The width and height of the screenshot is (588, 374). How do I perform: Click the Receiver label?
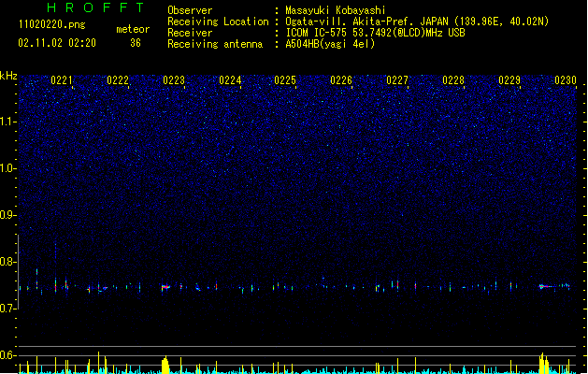click(x=190, y=33)
